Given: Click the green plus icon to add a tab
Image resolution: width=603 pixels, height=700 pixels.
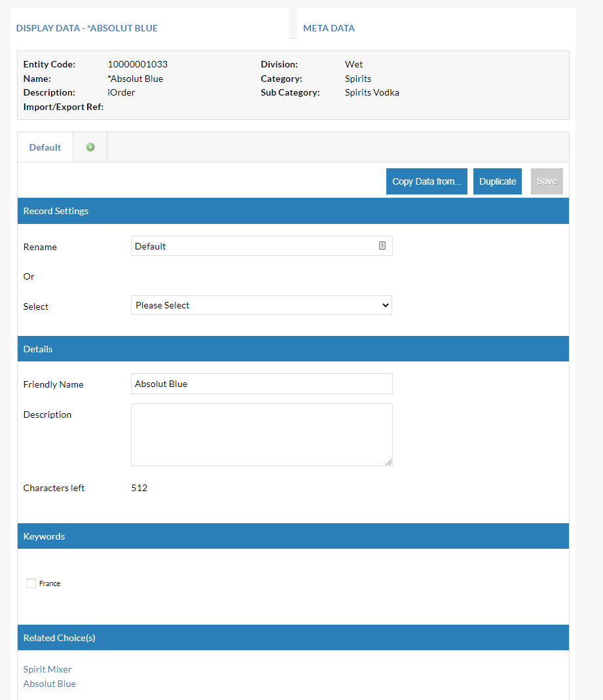Looking at the screenshot, I should [x=90, y=147].
